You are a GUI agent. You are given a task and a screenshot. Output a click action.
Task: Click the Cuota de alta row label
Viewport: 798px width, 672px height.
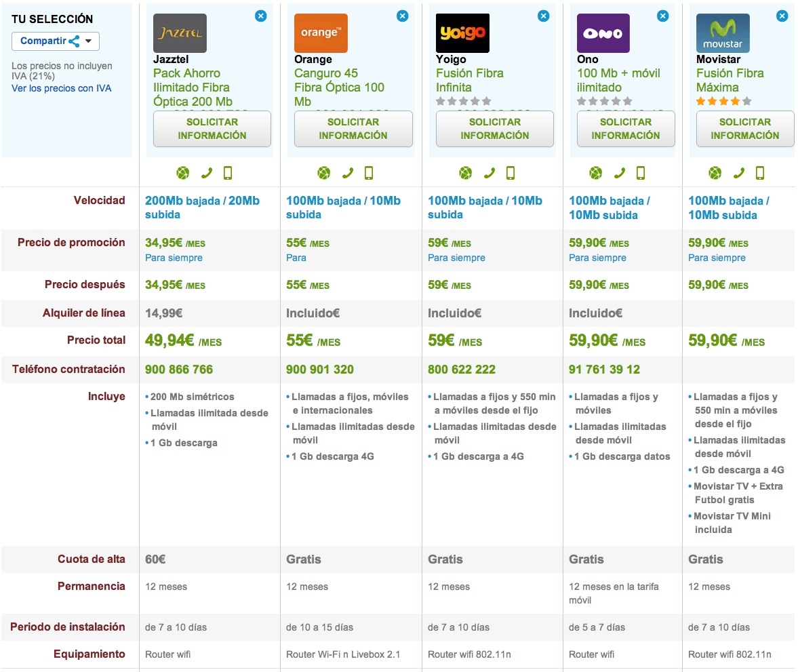coord(91,559)
